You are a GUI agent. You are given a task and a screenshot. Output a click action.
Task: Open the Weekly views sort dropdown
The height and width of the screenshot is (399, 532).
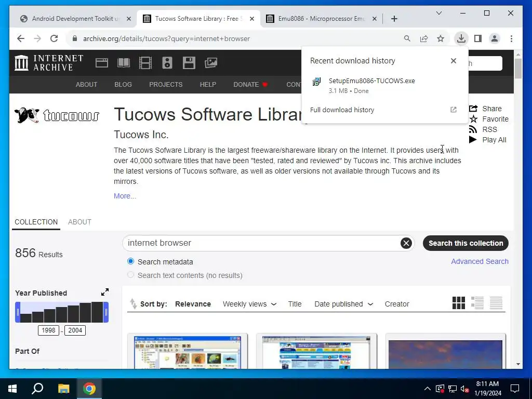(250, 304)
